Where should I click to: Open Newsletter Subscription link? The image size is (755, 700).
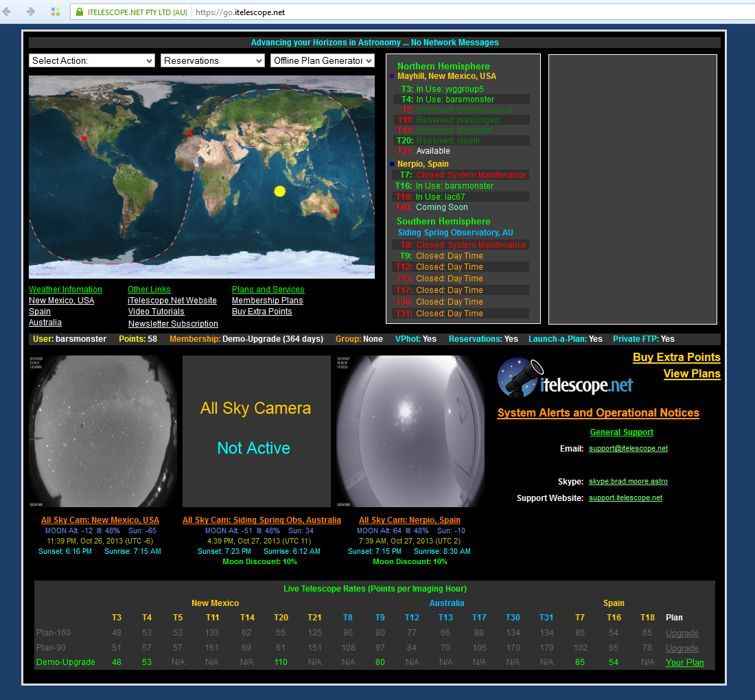pos(173,323)
